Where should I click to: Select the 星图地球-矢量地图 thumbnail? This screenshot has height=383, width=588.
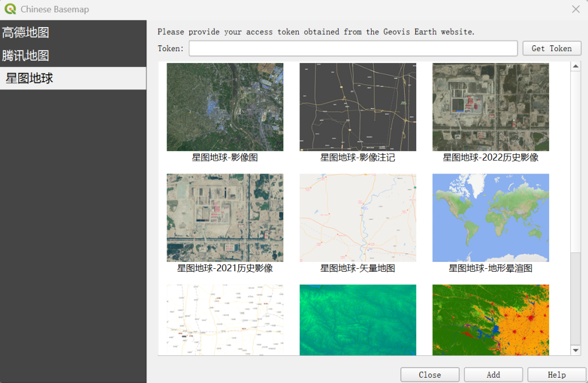click(358, 218)
